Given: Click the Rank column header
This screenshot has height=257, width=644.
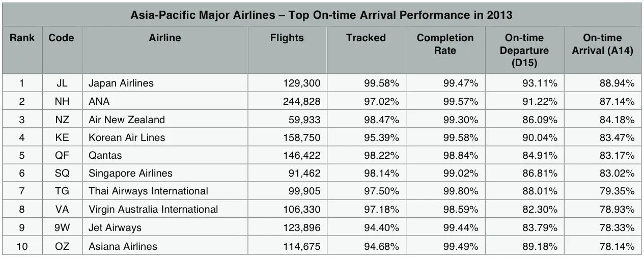Looking at the screenshot, I should point(22,38).
